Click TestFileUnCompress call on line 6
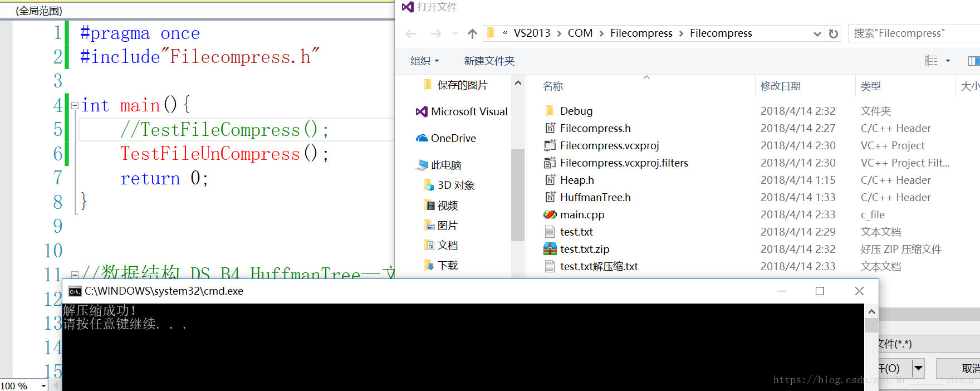980x391 pixels. pos(224,154)
